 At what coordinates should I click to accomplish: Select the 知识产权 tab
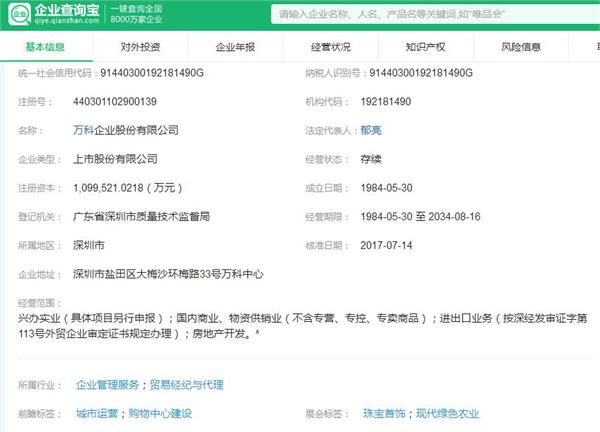426,47
